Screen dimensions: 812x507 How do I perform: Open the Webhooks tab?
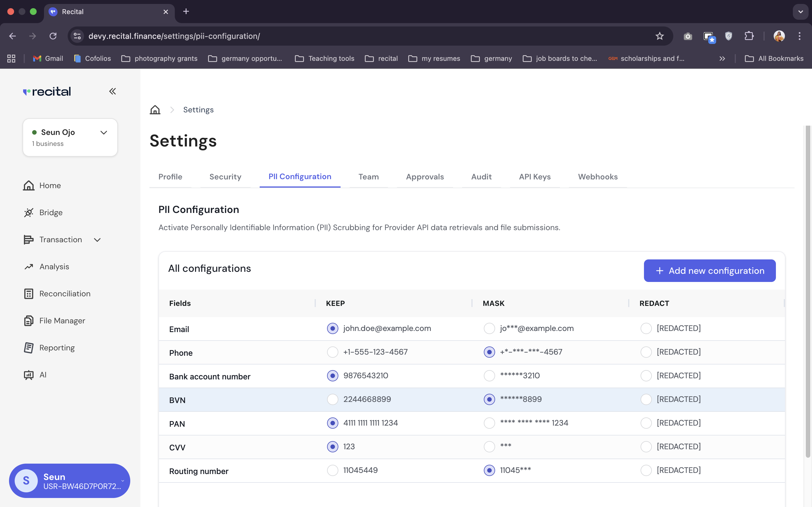click(x=598, y=177)
